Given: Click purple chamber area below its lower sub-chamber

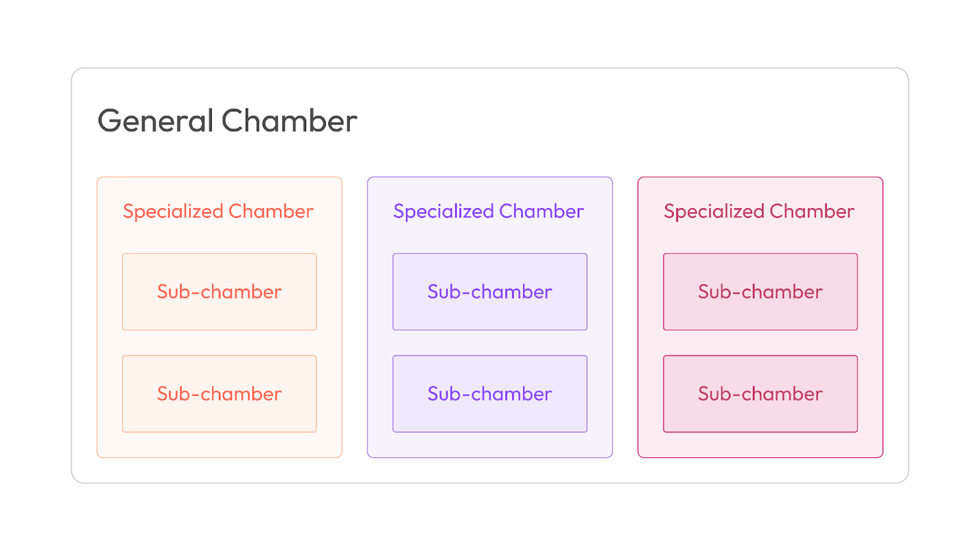Looking at the screenshot, I should 490,444.
